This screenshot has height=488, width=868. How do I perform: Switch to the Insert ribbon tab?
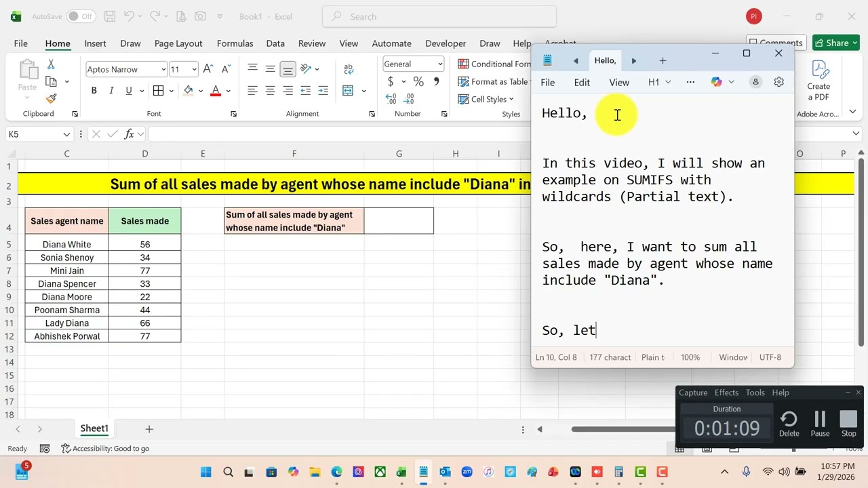[x=95, y=43]
